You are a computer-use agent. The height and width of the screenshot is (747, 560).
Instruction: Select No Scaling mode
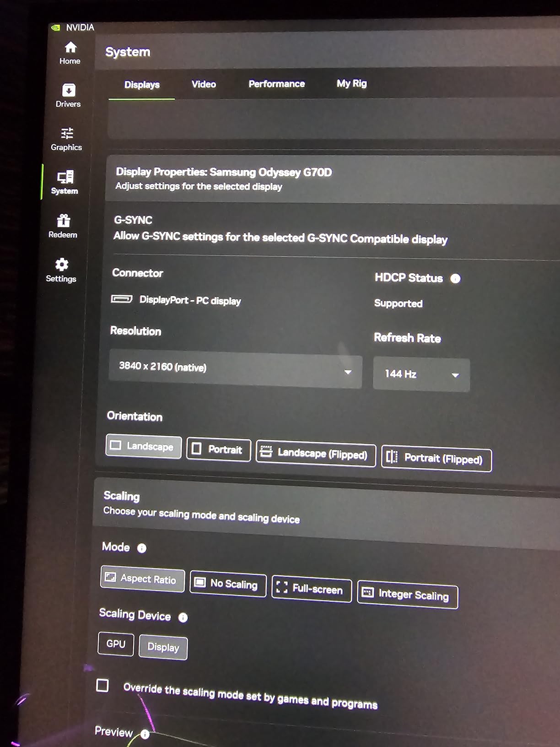[x=228, y=584]
